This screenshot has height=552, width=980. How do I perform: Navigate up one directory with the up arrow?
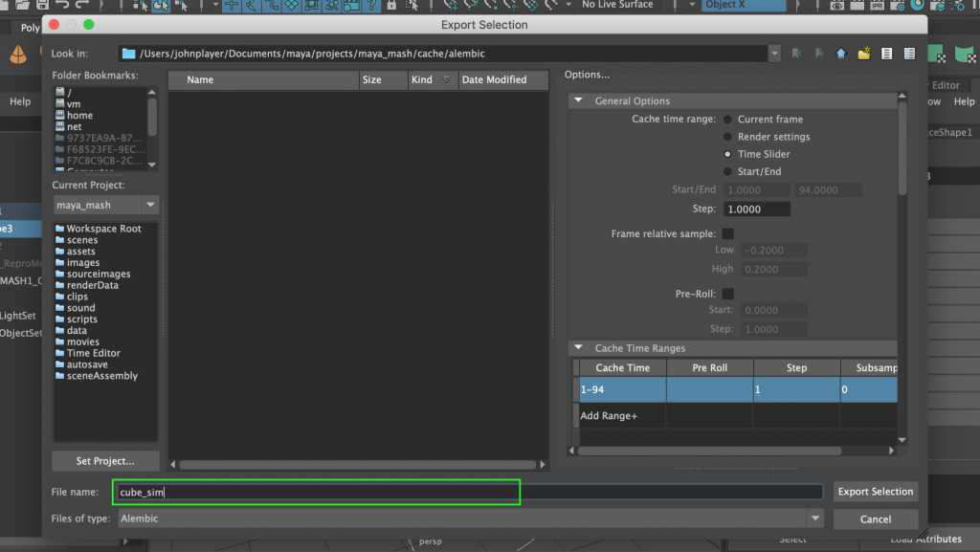(x=840, y=54)
